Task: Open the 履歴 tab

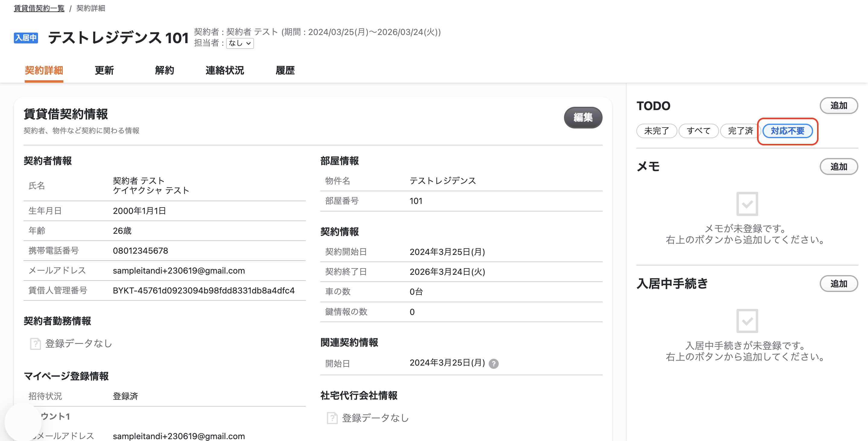Action: (x=285, y=70)
